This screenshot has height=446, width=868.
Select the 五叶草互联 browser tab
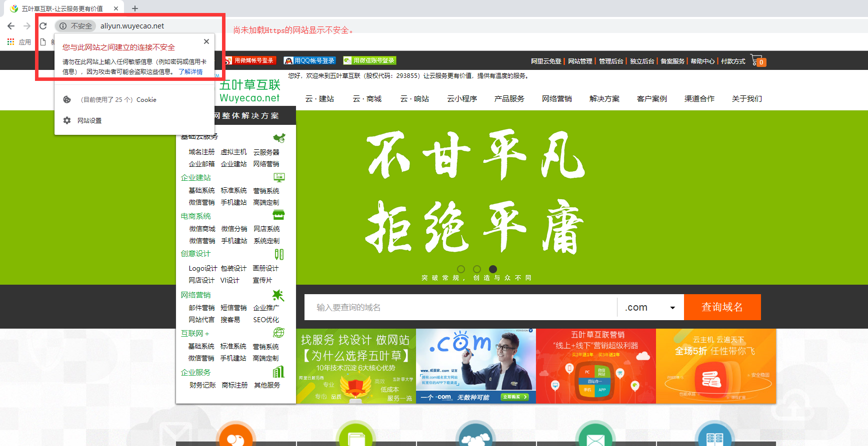coord(62,8)
